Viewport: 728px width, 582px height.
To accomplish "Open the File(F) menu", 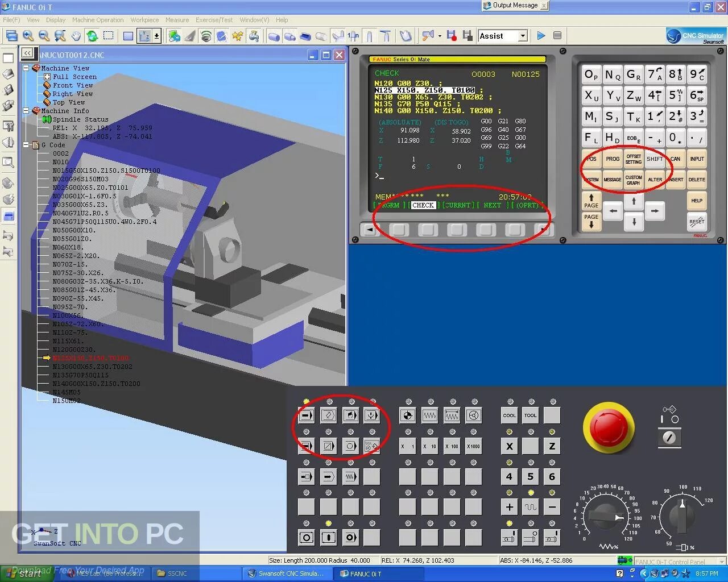I will tap(11, 20).
